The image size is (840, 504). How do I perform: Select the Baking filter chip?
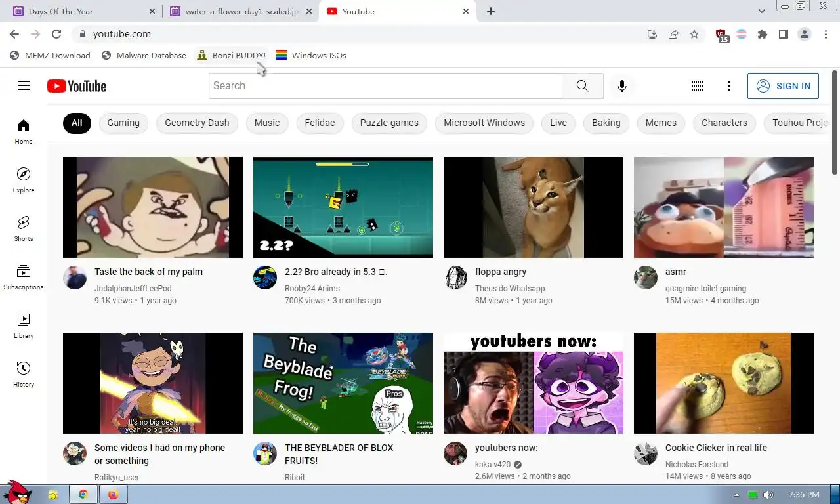click(606, 123)
